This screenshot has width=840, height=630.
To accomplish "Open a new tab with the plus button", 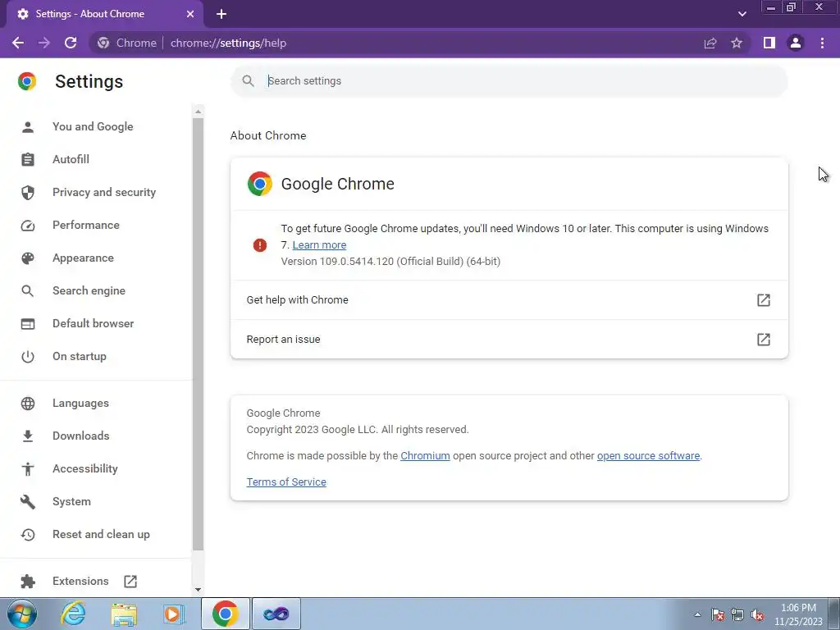I will (221, 14).
